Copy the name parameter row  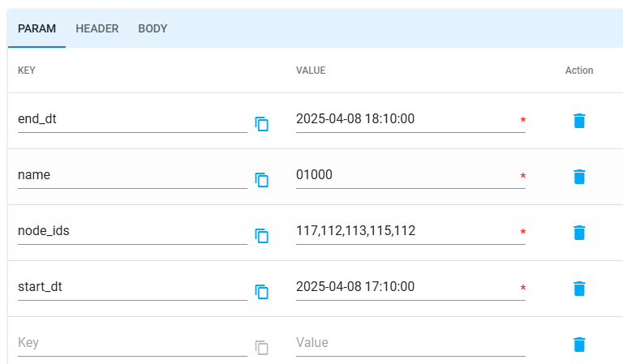(261, 180)
